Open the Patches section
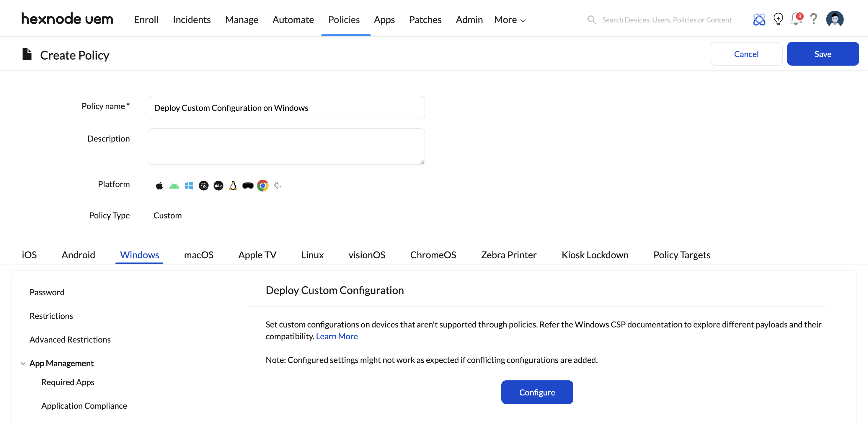This screenshot has width=868, height=425. [425, 20]
